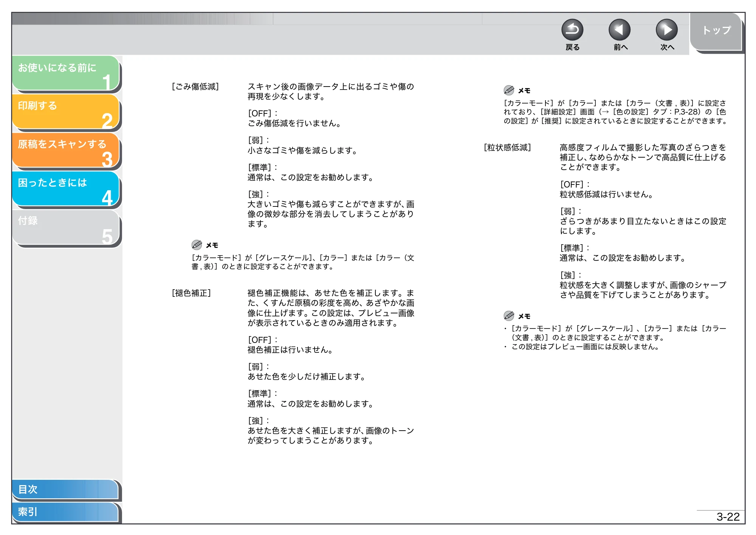Select the [ごみ傷低減] heading text
This screenshot has width=756, height=535.
[x=195, y=87]
